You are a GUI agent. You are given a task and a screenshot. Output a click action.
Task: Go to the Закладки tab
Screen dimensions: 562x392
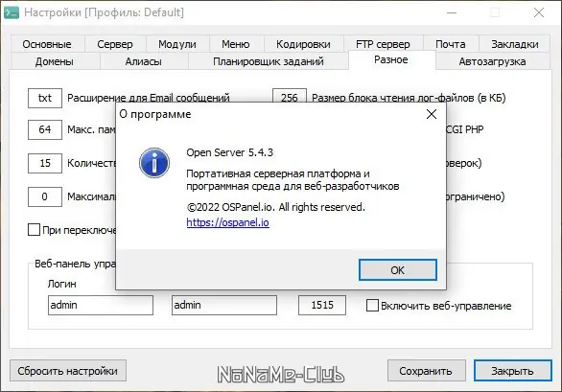[515, 44]
